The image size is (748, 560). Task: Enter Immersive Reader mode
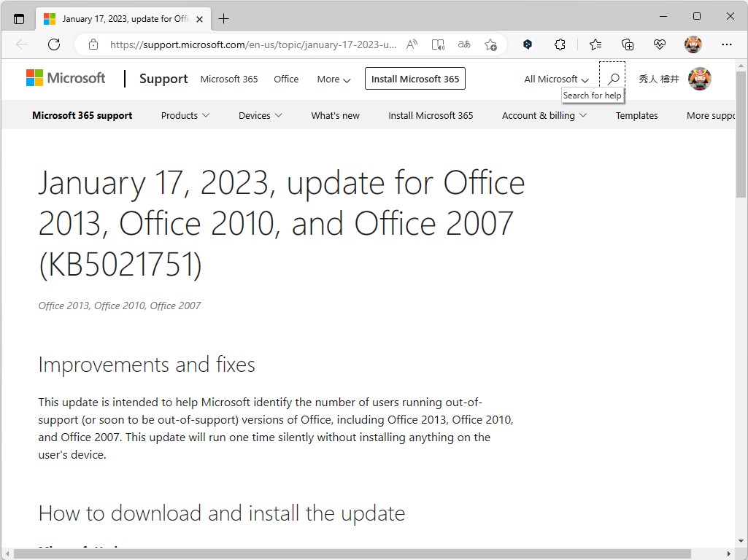[438, 44]
